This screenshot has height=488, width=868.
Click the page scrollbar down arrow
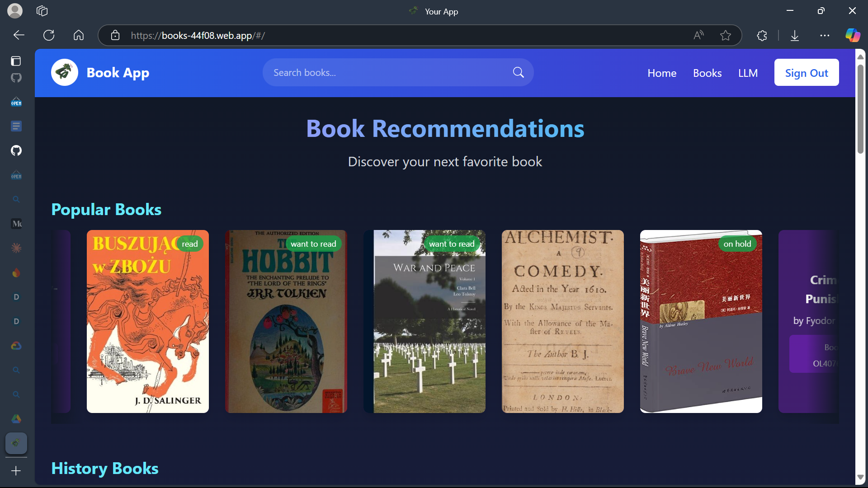pyautogui.click(x=860, y=477)
